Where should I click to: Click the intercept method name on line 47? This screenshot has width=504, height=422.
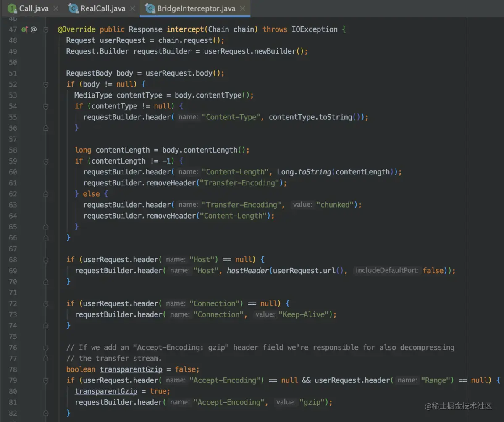tap(185, 29)
